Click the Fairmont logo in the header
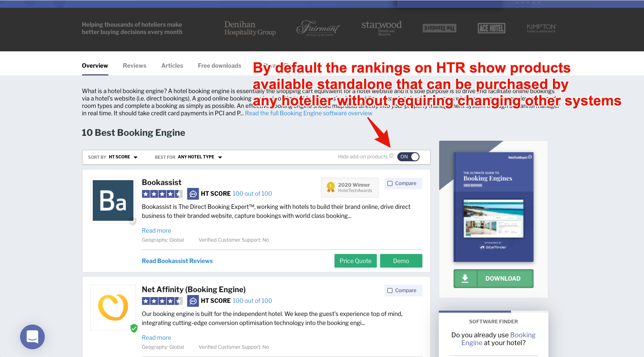This screenshot has height=357, width=644. click(x=319, y=28)
